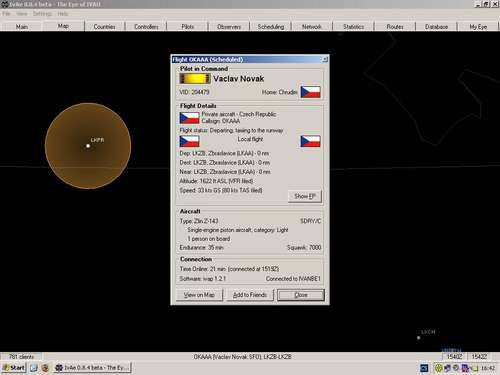Open the My Eye tab
The image size is (500, 375).
(x=478, y=27)
